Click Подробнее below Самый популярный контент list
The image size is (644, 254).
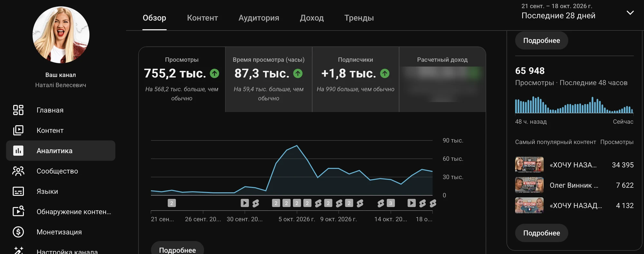point(542,233)
